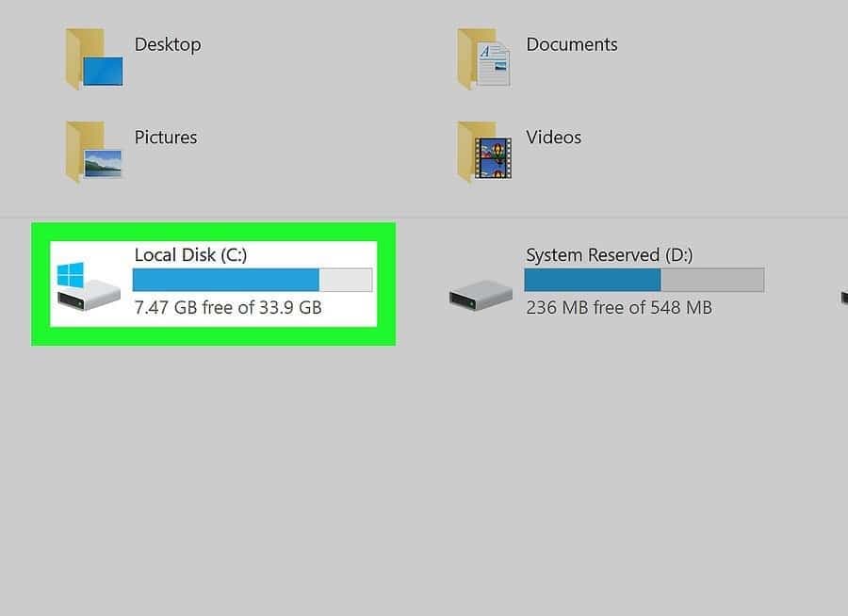The width and height of the screenshot is (848, 616).
Task: Select the Videos label text
Action: (x=554, y=138)
